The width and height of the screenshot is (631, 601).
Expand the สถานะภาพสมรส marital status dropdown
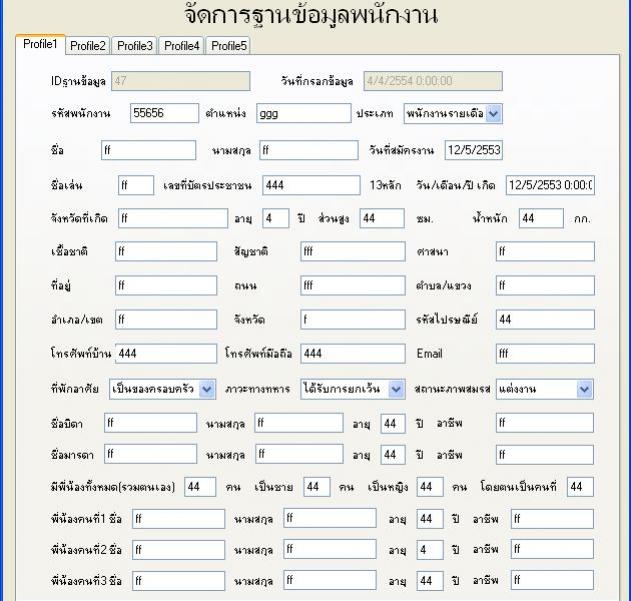click(584, 389)
